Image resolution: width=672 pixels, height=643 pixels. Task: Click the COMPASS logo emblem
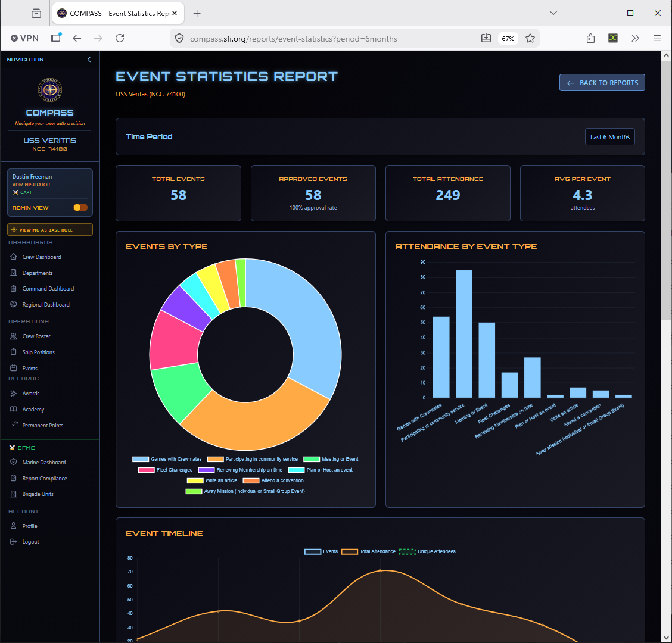(x=50, y=90)
